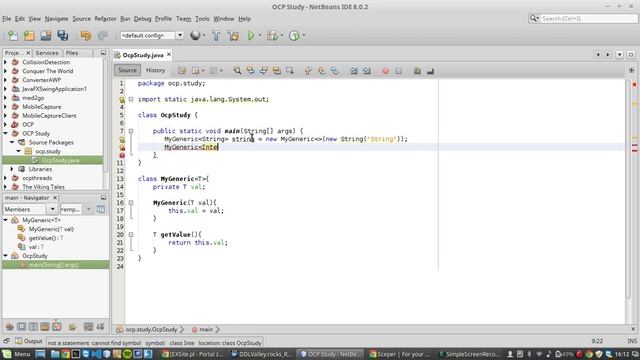The width and height of the screenshot is (640, 360).
Task: Click the globe browser icon in toolbar
Action: click(195, 36)
